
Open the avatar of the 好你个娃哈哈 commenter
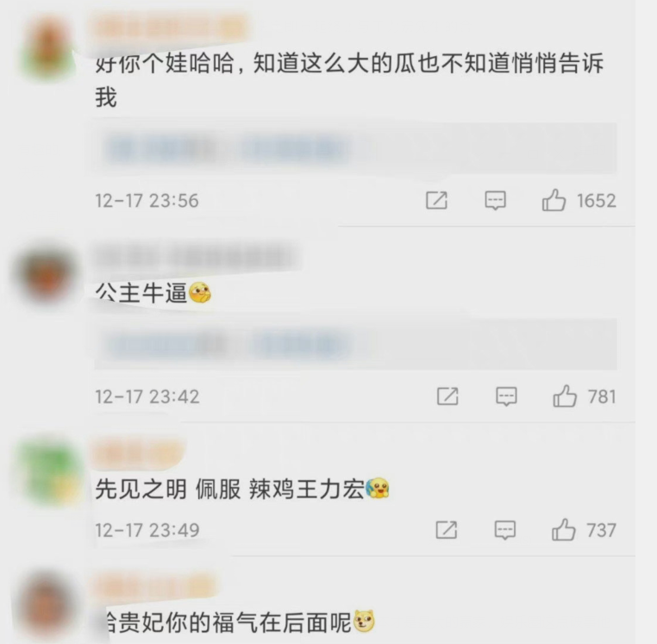click(x=47, y=47)
